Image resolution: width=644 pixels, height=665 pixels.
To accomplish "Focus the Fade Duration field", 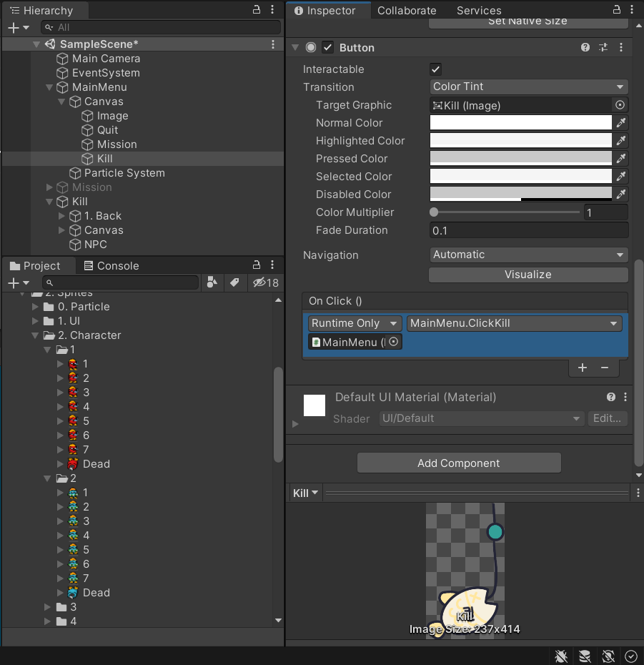I will [x=528, y=230].
